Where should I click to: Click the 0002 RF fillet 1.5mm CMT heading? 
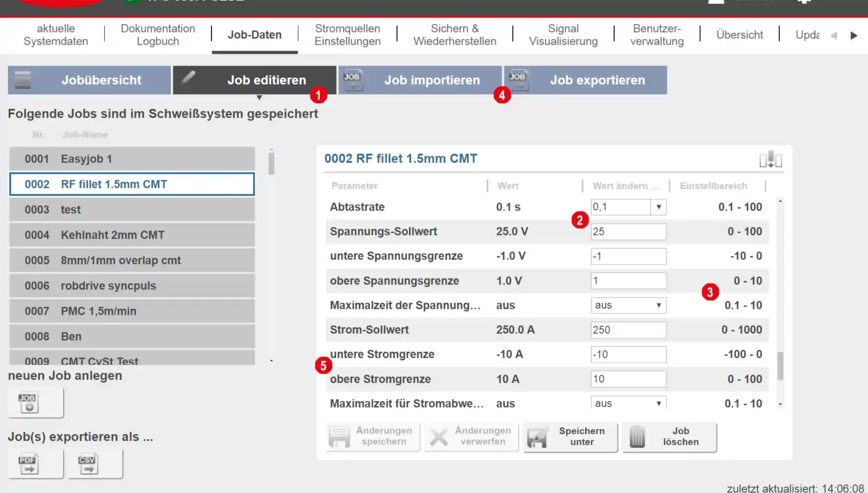401,158
